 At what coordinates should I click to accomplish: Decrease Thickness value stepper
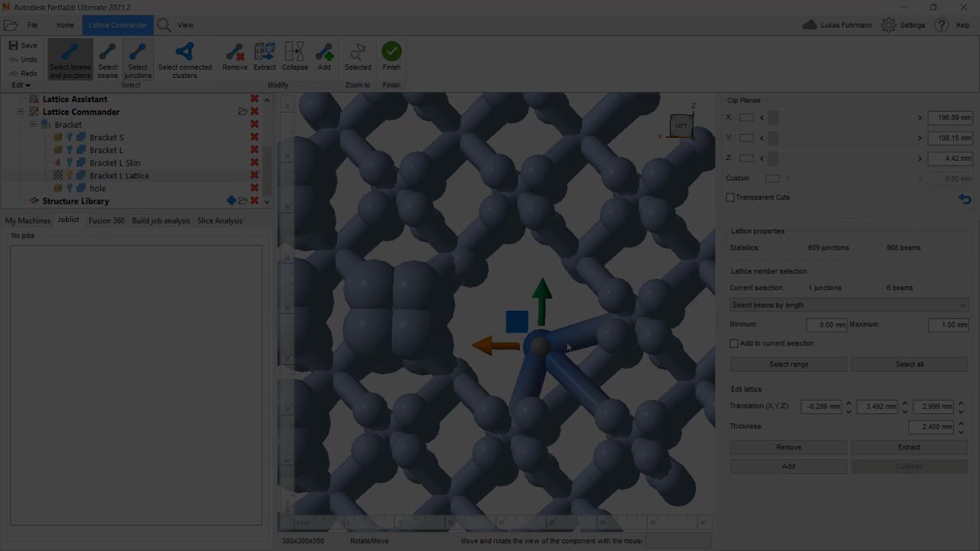pos(962,431)
